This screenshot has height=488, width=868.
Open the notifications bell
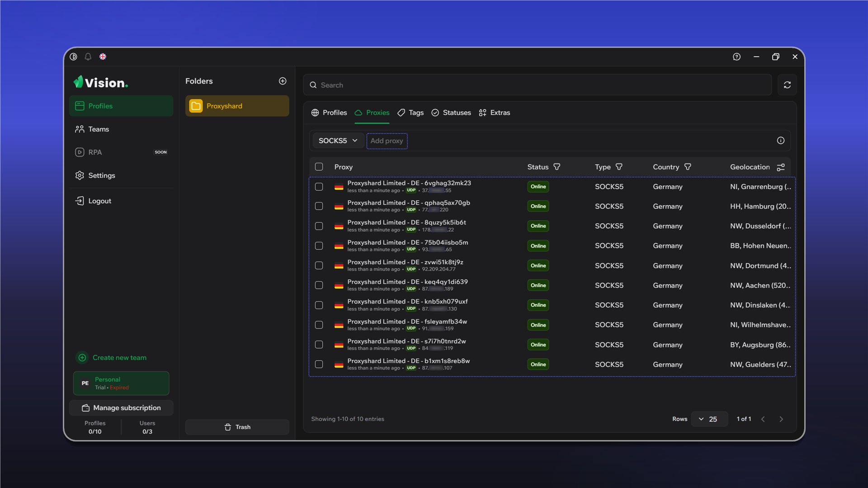88,56
